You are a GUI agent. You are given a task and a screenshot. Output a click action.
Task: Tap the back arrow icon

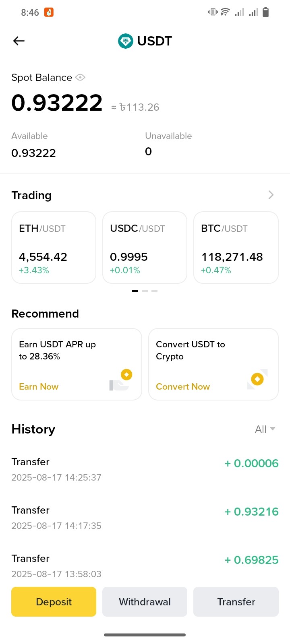19,41
